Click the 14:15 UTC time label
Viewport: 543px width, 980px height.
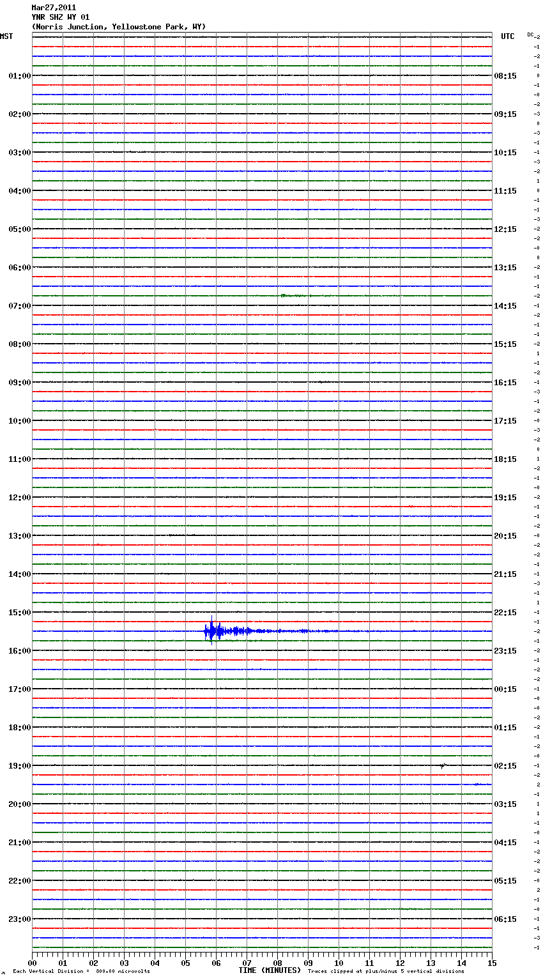pos(505,306)
